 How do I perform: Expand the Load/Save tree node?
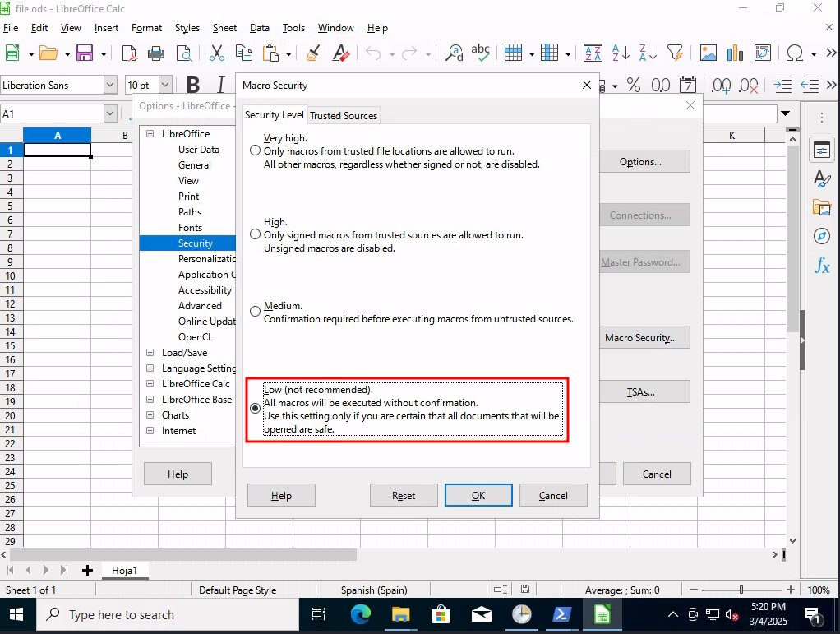coord(150,352)
